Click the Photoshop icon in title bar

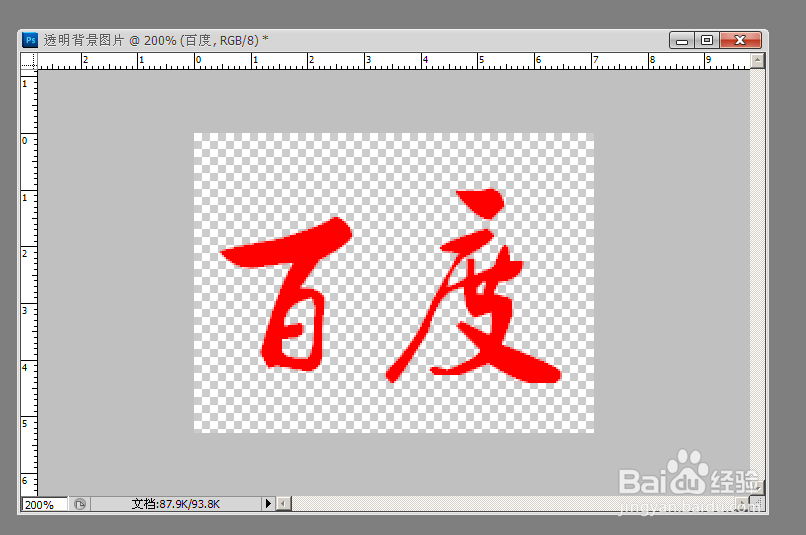(x=30, y=40)
